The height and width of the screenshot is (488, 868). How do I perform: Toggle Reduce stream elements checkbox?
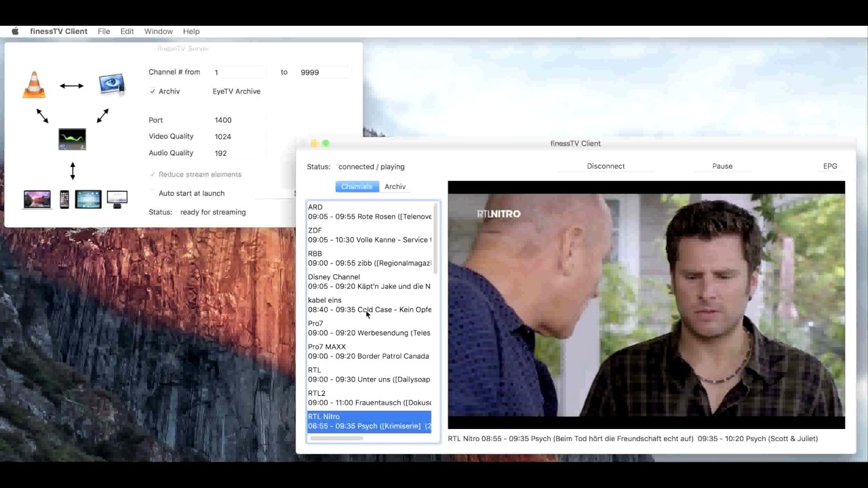(x=153, y=174)
